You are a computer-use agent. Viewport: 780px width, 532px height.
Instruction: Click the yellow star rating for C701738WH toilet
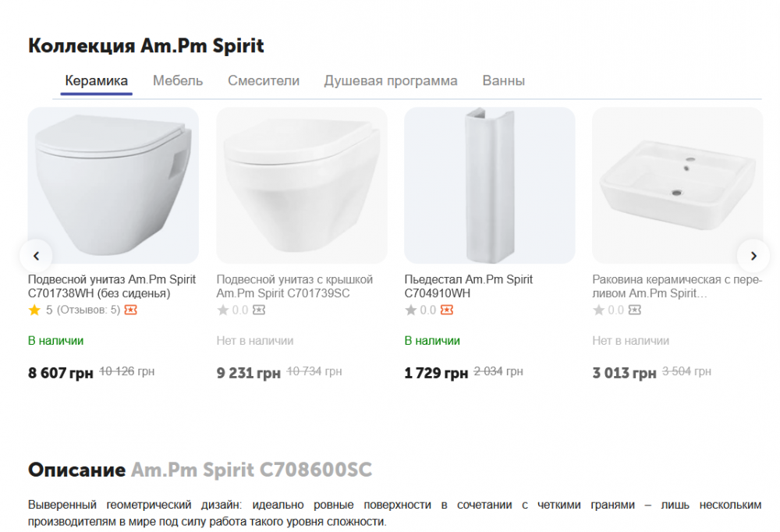pyautogui.click(x=34, y=310)
